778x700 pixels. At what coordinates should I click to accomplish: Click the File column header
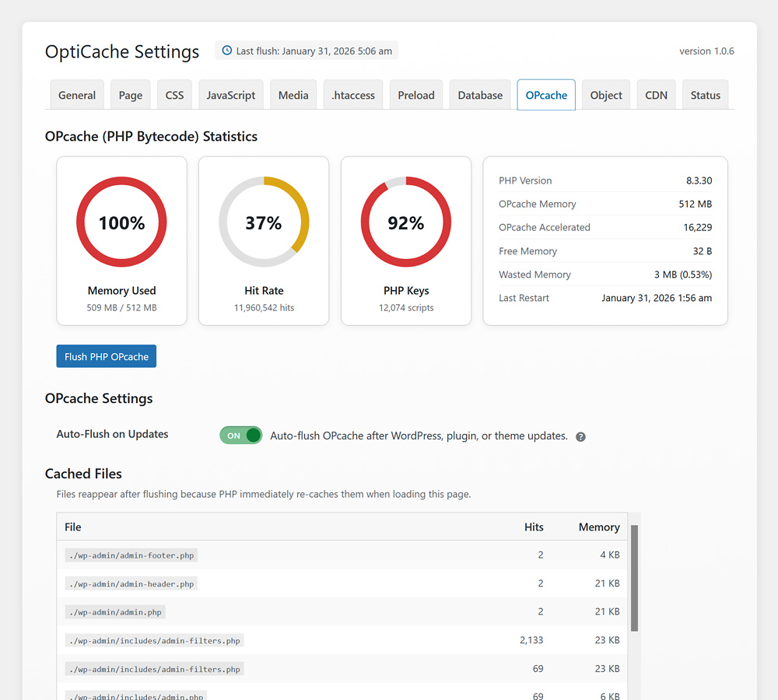pyautogui.click(x=73, y=527)
